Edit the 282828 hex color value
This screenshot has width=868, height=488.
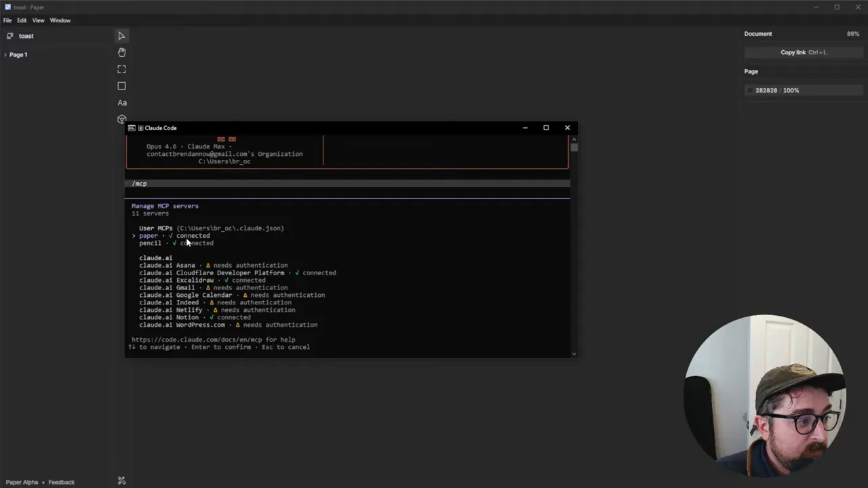(x=766, y=90)
